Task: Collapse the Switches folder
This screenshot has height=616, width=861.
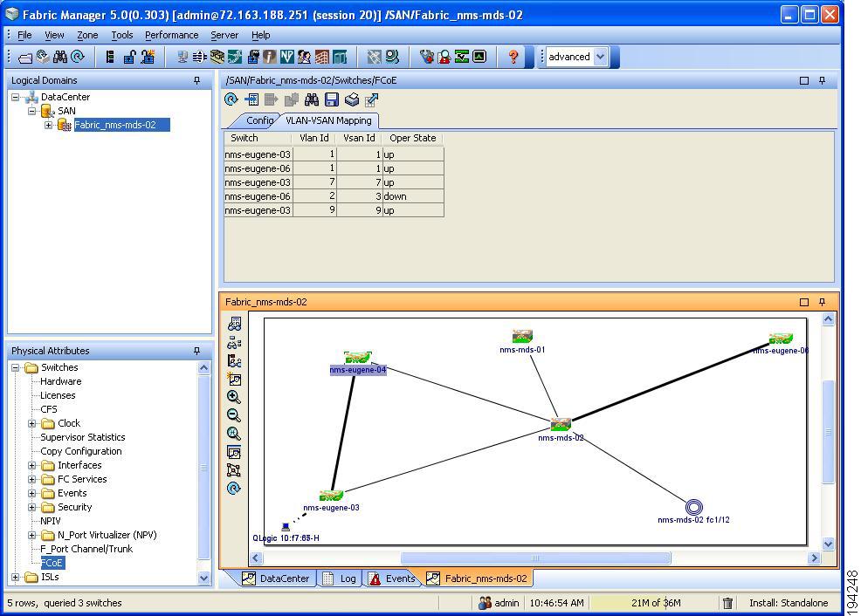Action: (x=16, y=367)
